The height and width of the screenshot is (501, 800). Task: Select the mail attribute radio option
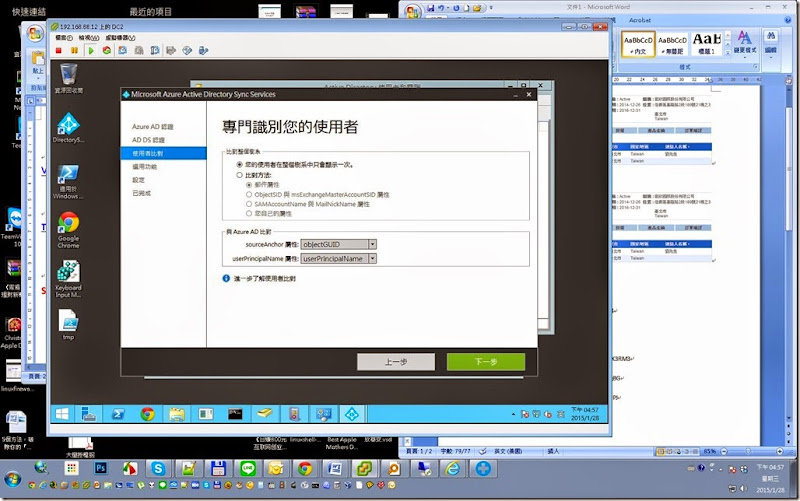249,185
